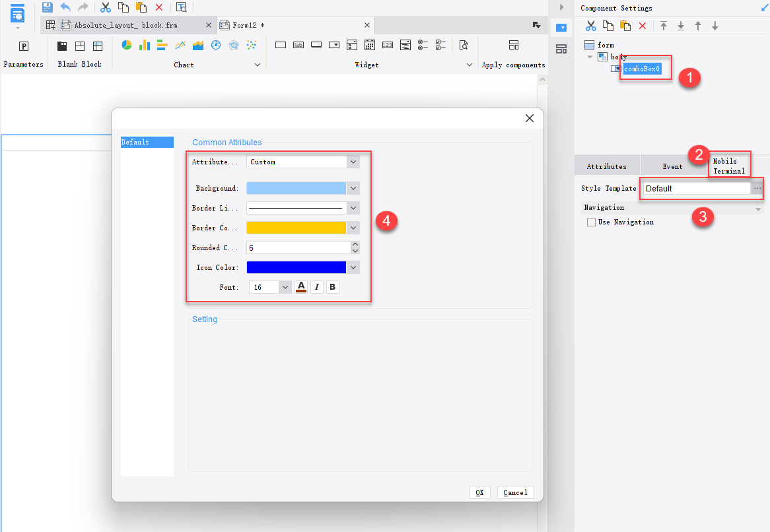The image size is (770, 532).
Task: Select the horizontal bar chart icon
Action: [x=162, y=45]
